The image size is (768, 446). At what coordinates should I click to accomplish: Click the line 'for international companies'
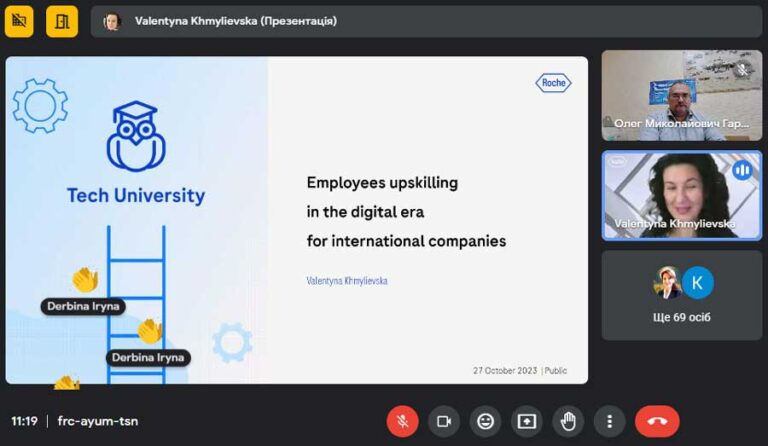coord(406,241)
